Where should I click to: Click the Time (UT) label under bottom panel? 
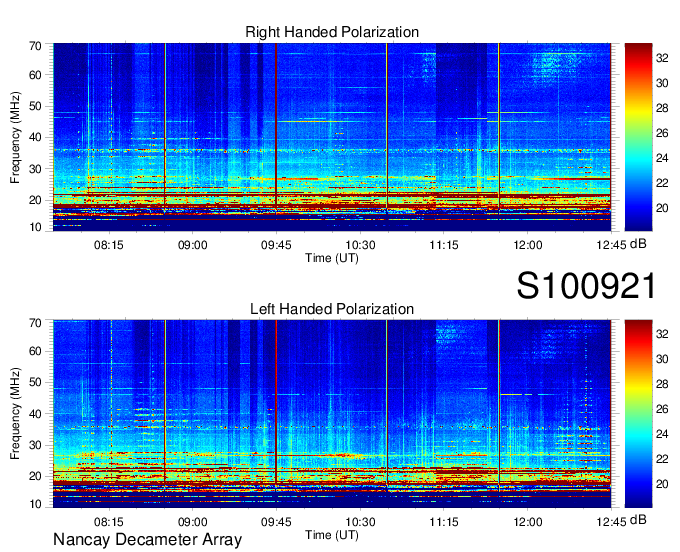332,535
